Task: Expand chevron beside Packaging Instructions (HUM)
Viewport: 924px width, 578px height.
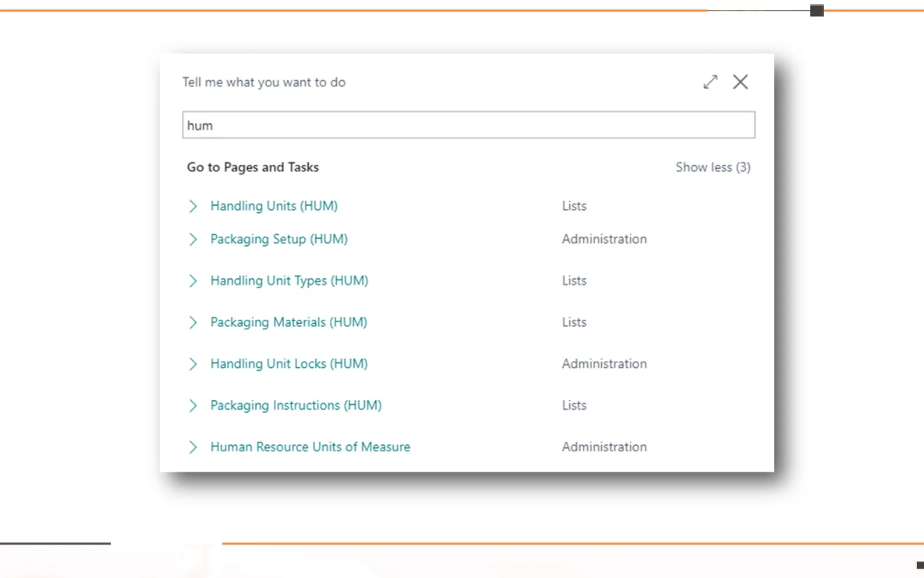Action: (193, 406)
